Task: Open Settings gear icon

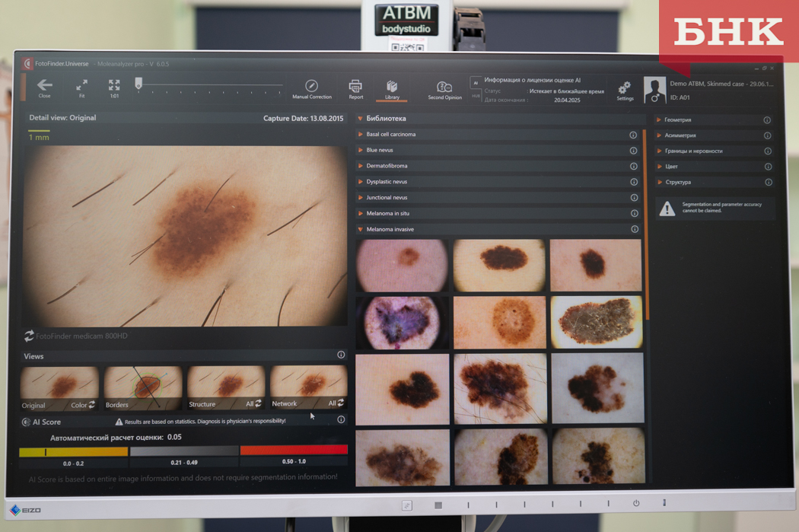Action: click(625, 88)
